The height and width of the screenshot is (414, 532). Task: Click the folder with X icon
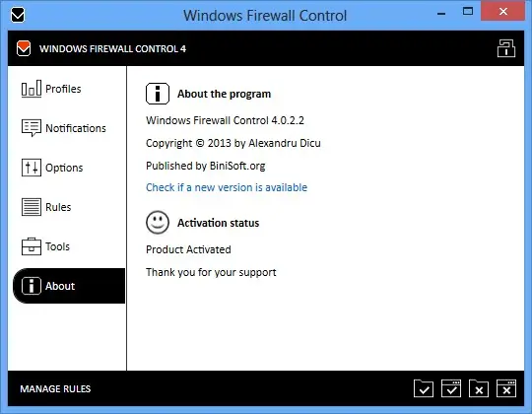(x=479, y=388)
